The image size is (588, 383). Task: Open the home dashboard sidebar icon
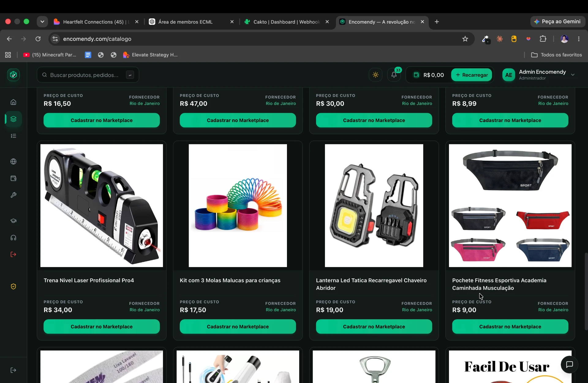click(13, 102)
